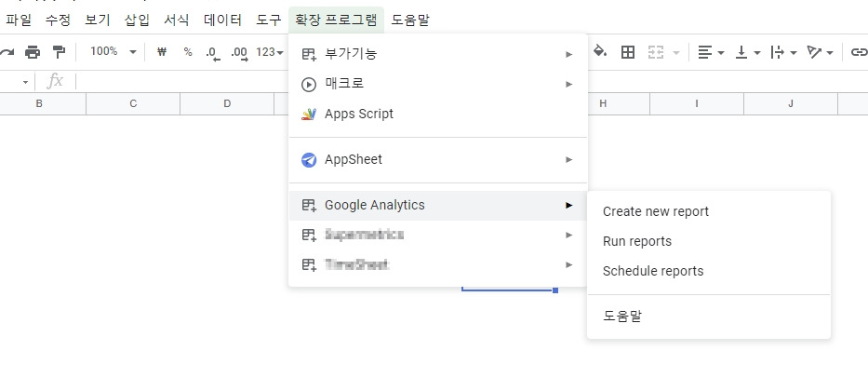Open the name box dropdown arrow
The height and width of the screenshot is (391, 868).
click(x=25, y=83)
